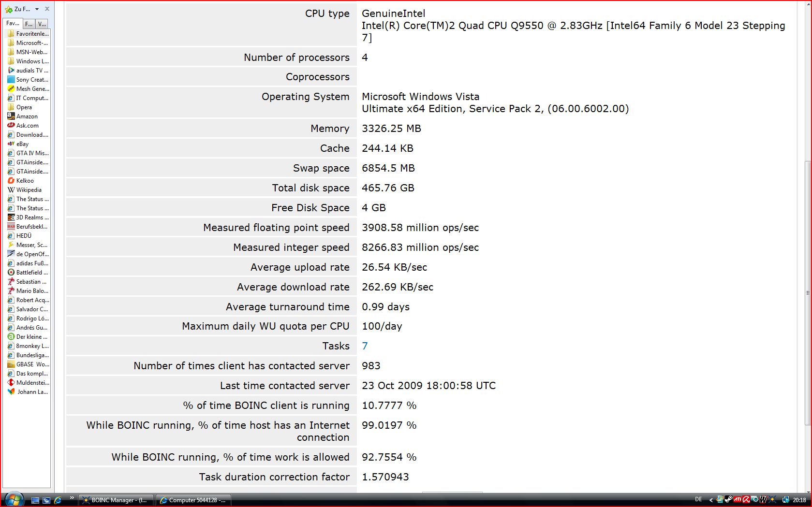
Task: Open the Berufsbekl... favorite
Action: coord(28,227)
